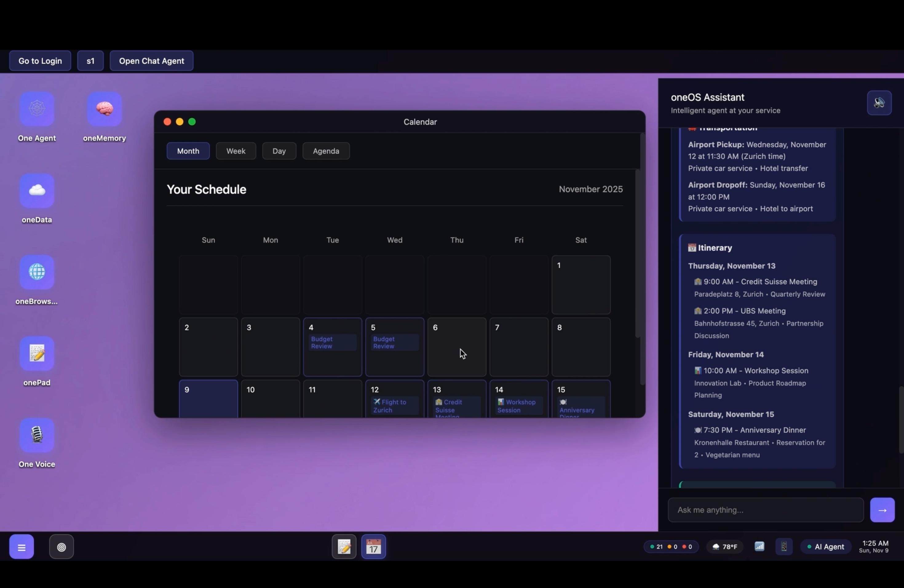Open the onePad notepad icon
This screenshot has width=904, height=588.
37,354
